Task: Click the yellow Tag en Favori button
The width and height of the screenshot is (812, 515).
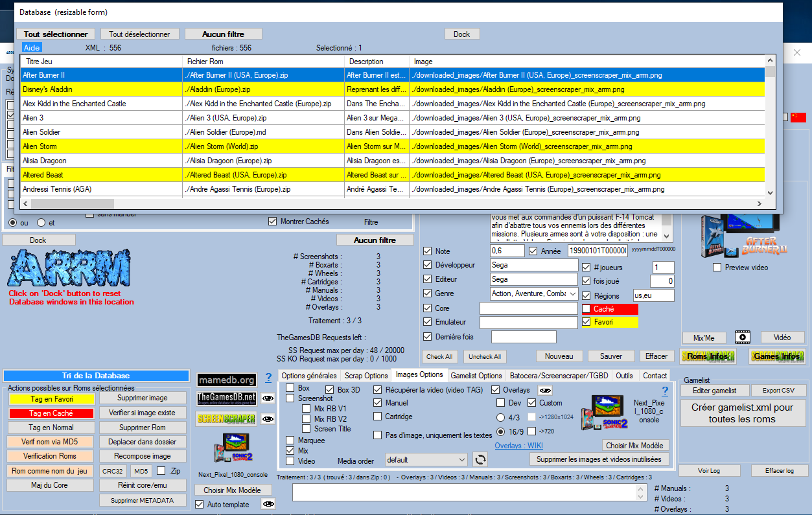Action: pyautogui.click(x=51, y=399)
